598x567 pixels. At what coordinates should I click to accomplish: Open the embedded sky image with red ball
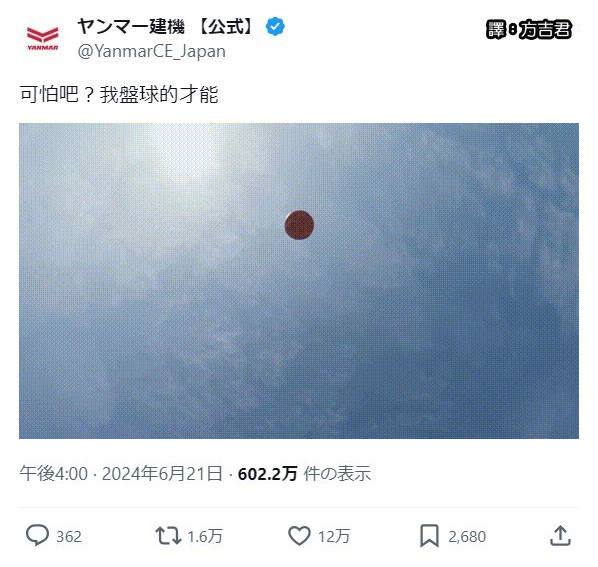point(299,281)
